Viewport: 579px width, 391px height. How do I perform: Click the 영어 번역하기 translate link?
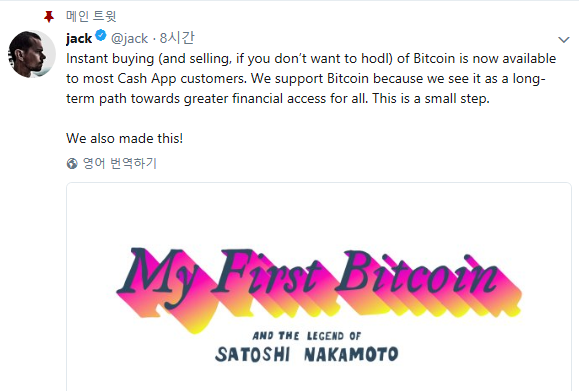[x=120, y=163]
